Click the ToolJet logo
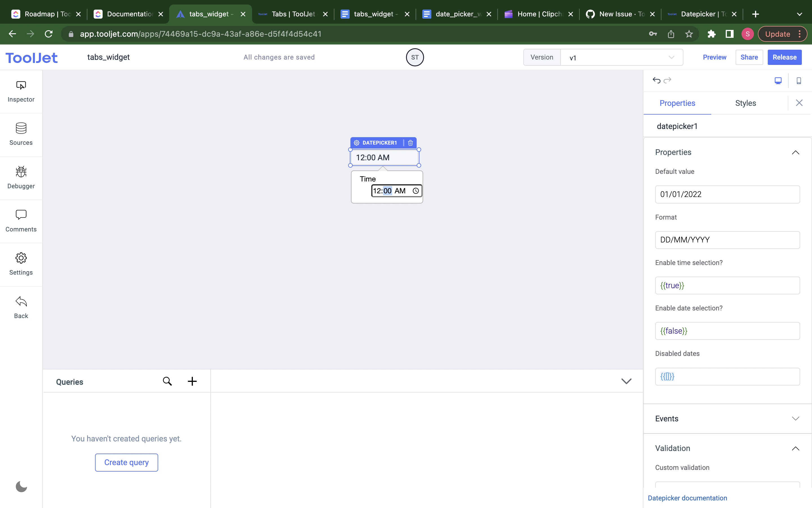 [32, 58]
